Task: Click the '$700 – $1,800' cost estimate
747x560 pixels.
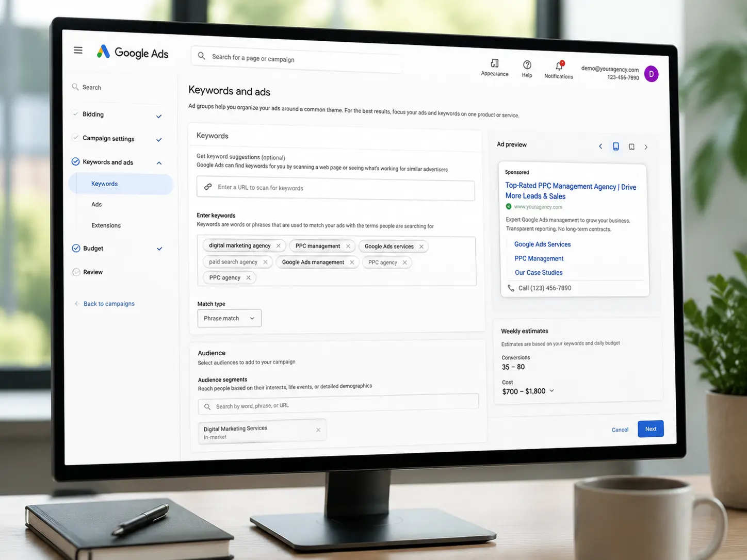Action: pyautogui.click(x=524, y=391)
